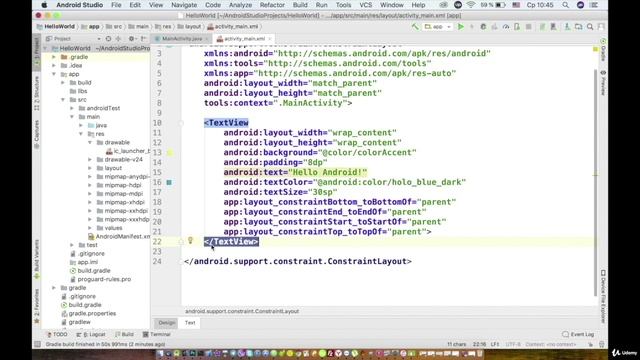Collapse the src folder
The height and width of the screenshot is (360, 640).
tap(63, 100)
